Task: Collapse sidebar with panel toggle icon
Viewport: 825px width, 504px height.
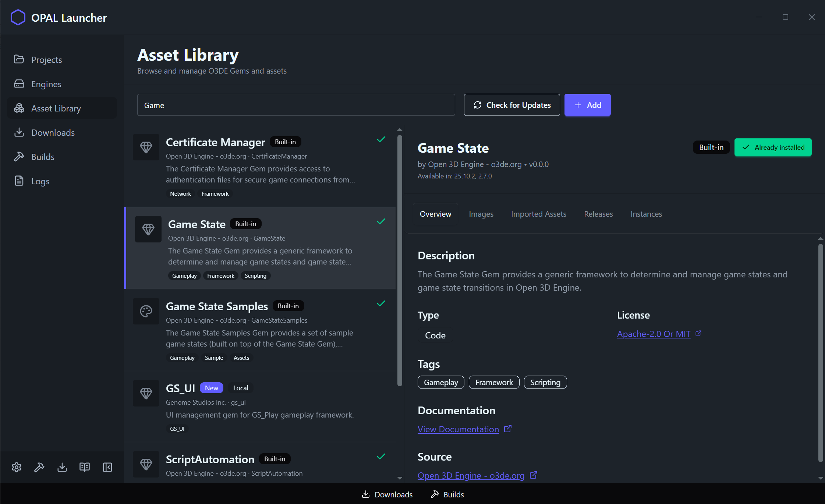Action: [107, 467]
